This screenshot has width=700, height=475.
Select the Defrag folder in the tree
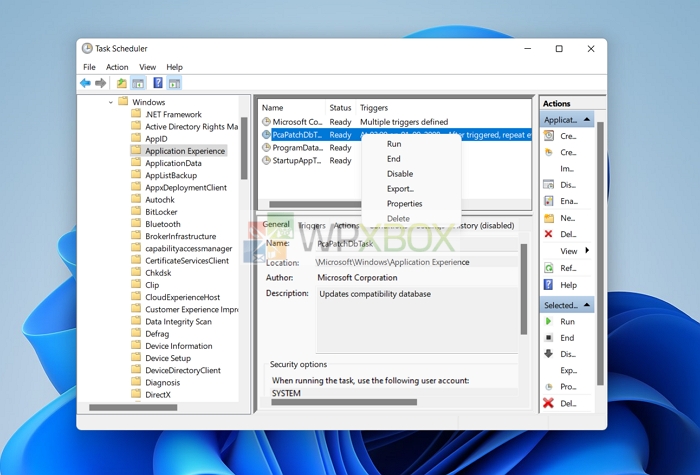pyautogui.click(x=157, y=333)
